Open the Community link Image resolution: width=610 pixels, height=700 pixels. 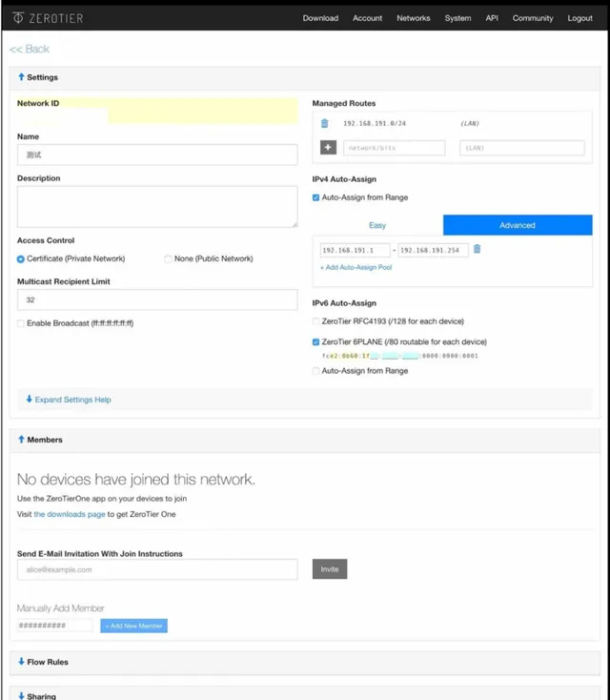tap(533, 18)
